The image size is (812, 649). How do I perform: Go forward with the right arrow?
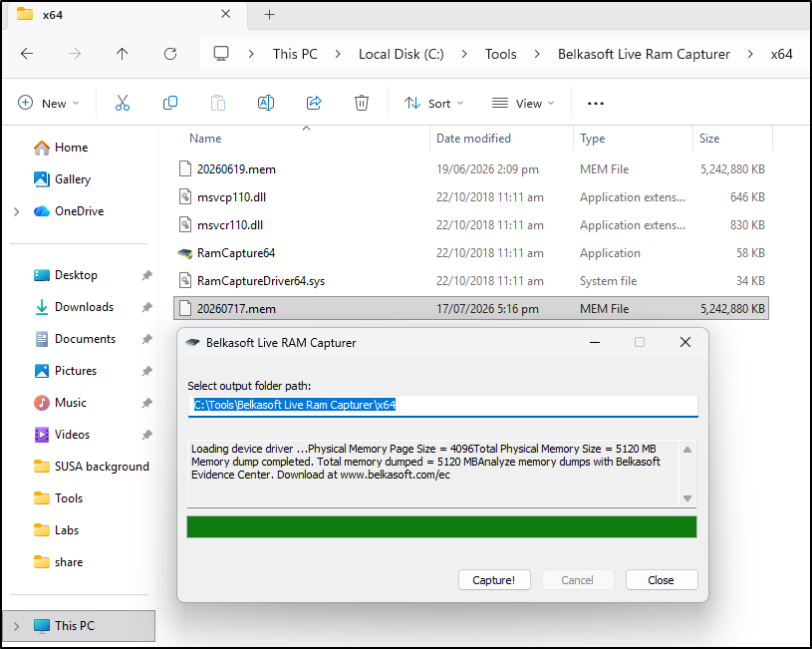tap(75, 54)
